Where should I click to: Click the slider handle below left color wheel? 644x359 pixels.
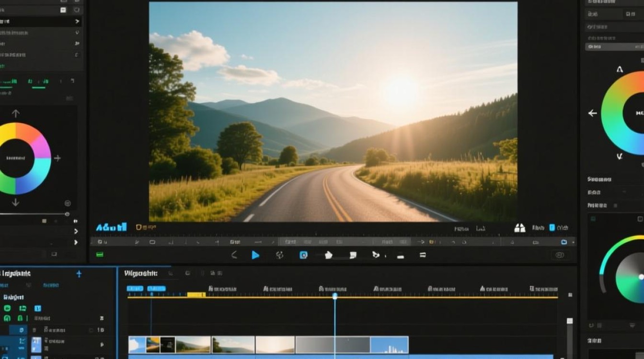click(67, 214)
